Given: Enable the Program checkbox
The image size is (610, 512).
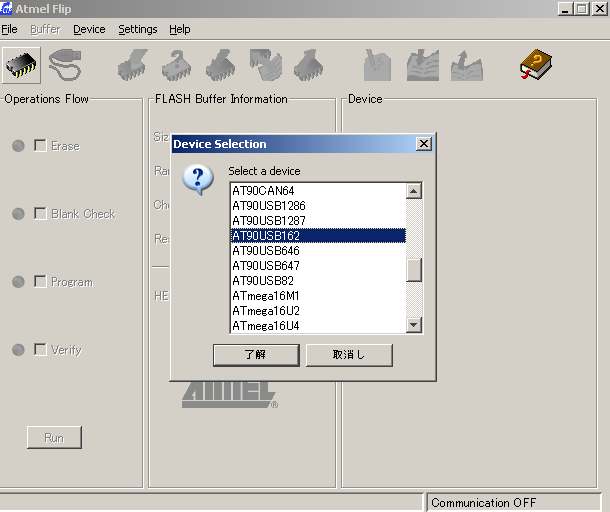Looking at the screenshot, I should point(40,281).
